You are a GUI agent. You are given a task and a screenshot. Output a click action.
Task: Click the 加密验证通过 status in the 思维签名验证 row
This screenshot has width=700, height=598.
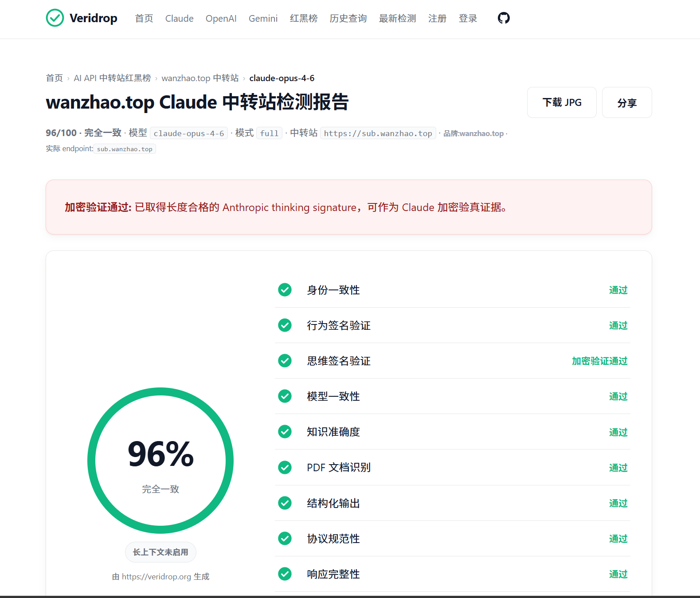(x=600, y=361)
